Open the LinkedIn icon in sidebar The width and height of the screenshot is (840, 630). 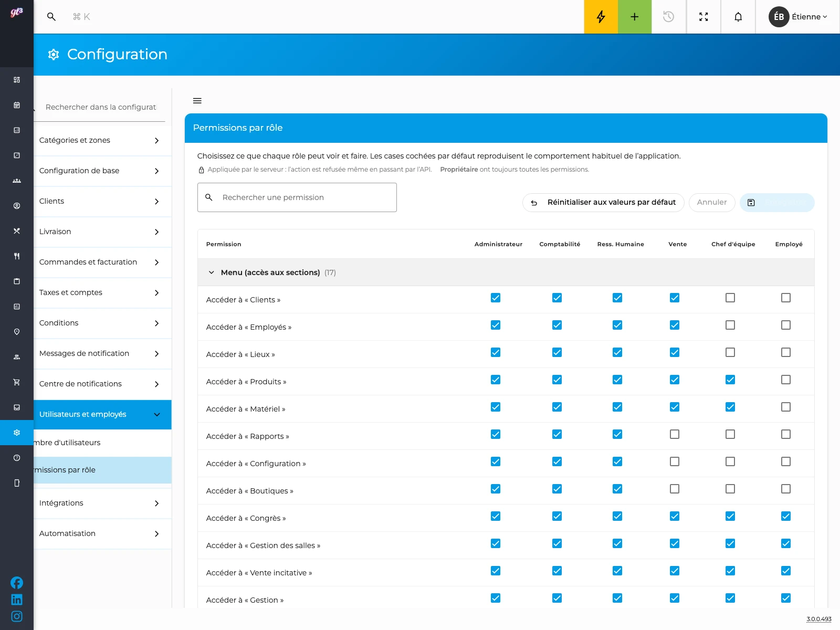click(x=17, y=600)
